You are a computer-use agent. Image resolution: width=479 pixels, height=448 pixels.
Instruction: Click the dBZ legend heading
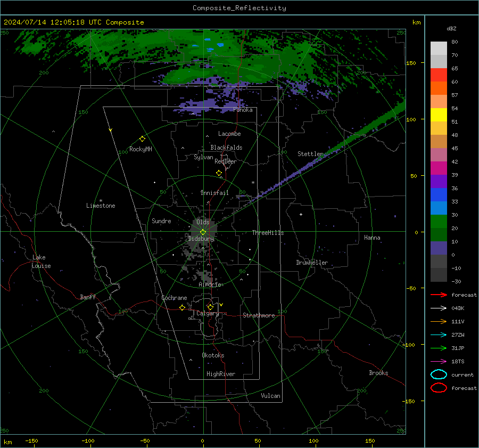pyautogui.click(x=451, y=28)
